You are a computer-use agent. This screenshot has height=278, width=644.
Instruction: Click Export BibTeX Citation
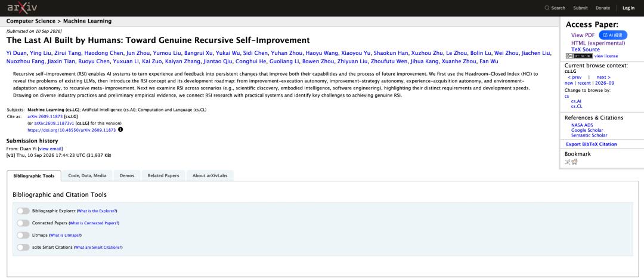click(x=592, y=144)
